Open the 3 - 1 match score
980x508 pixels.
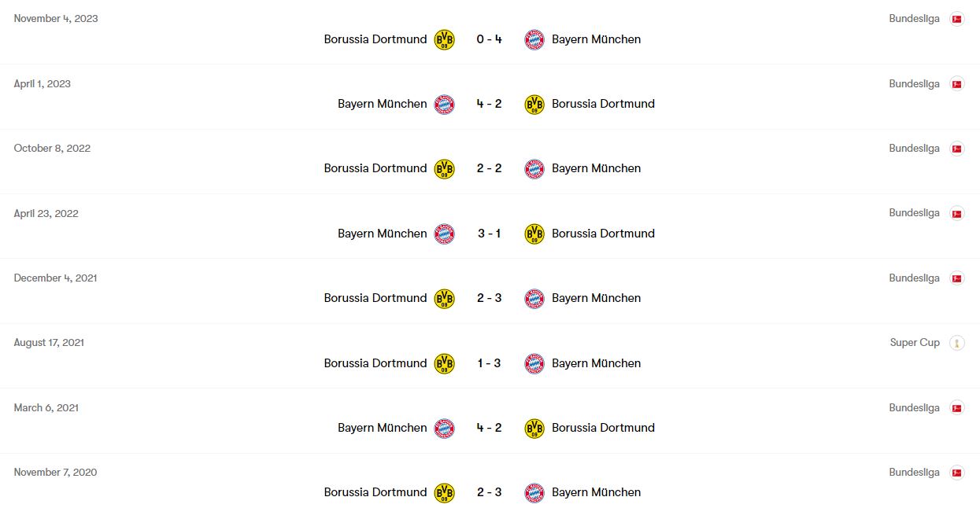click(x=489, y=234)
